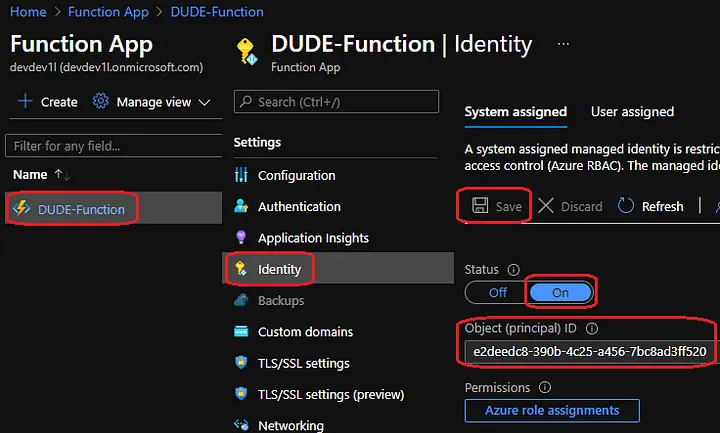
Task: Navigate to Home breadcrumb link
Action: pos(27,12)
